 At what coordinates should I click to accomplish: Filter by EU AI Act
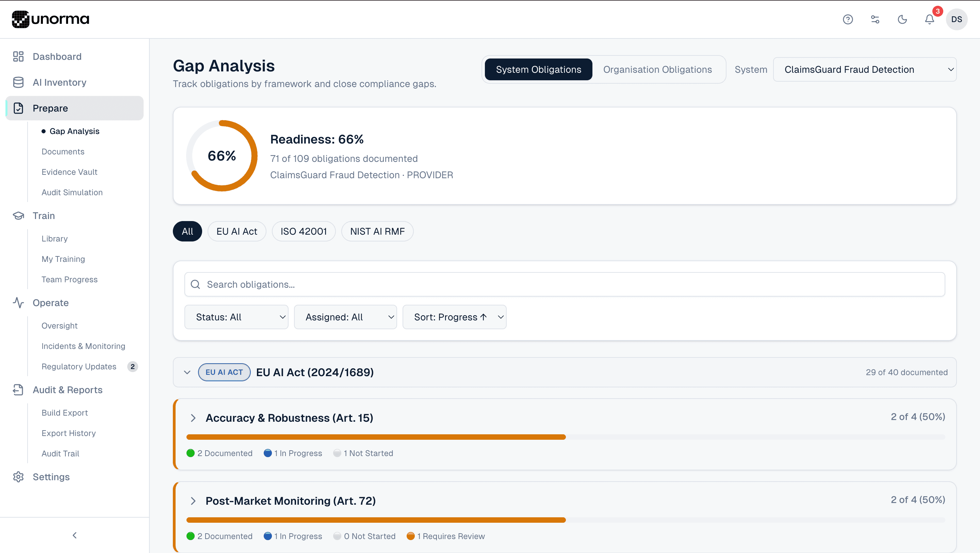pos(236,231)
